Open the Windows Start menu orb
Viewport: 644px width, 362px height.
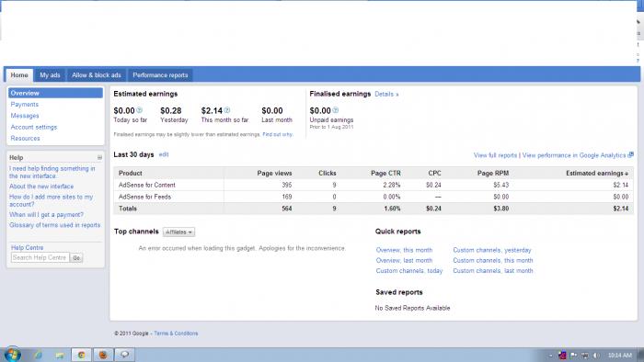click(12, 355)
